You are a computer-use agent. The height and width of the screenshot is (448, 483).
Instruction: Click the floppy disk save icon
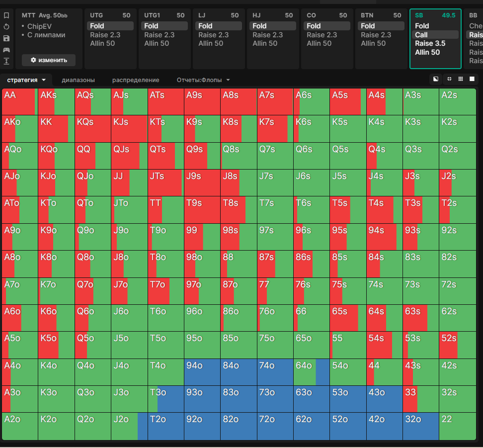(x=6, y=38)
